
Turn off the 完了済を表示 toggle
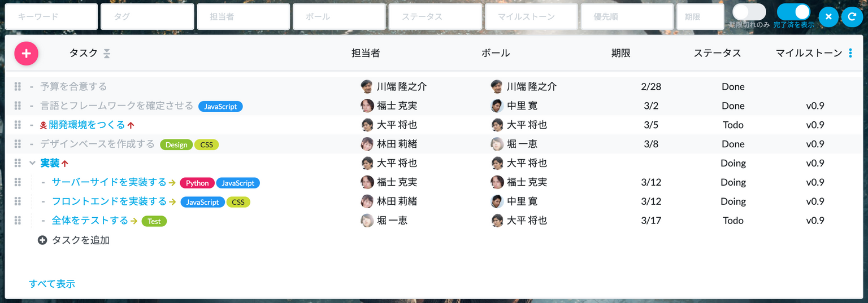793,12
